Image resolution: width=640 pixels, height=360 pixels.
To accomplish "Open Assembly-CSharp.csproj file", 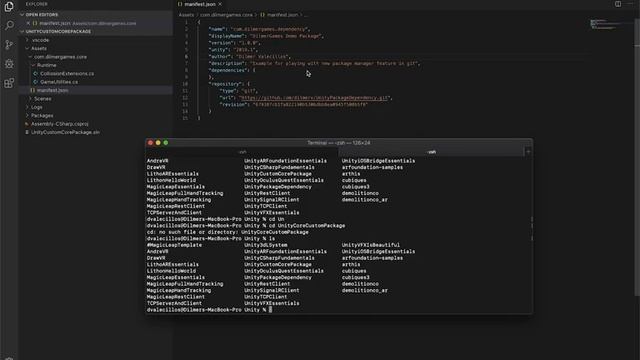I will coord(60,124).
